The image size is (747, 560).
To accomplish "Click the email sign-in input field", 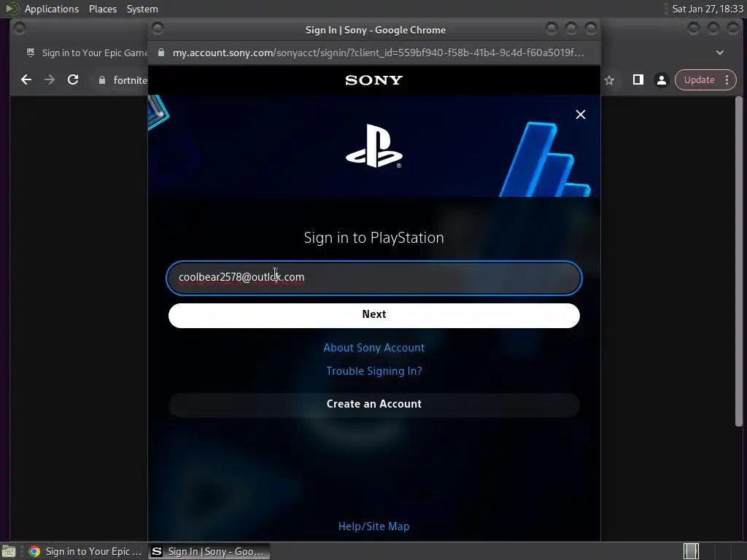I will 374,278.
